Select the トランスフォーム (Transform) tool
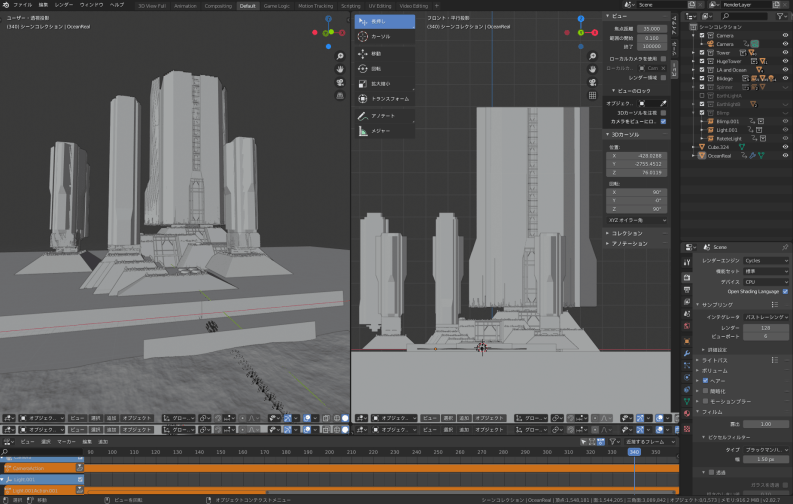 (x=384, y=99)
